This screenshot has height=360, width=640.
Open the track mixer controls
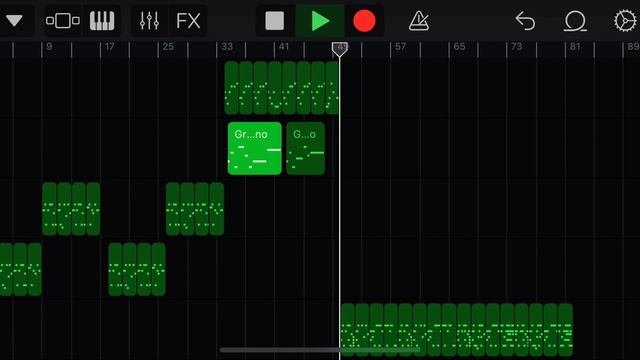tap(149, 20)
